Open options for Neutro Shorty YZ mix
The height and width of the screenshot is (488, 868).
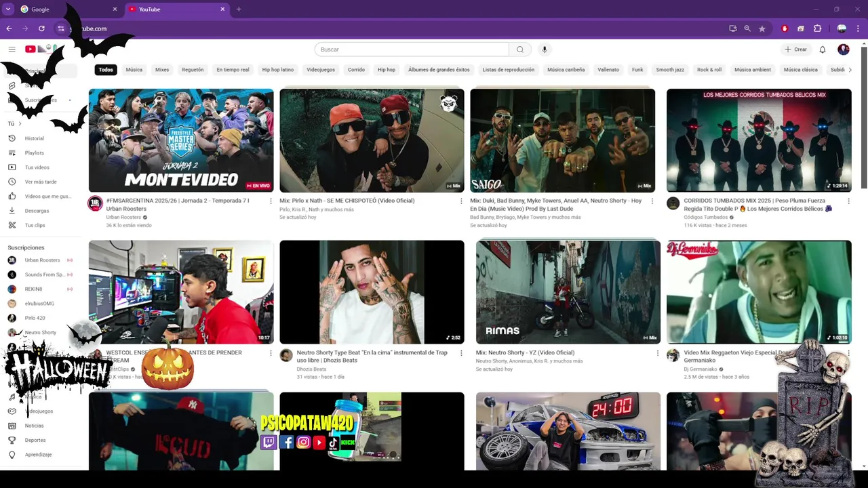coord(657,353)
